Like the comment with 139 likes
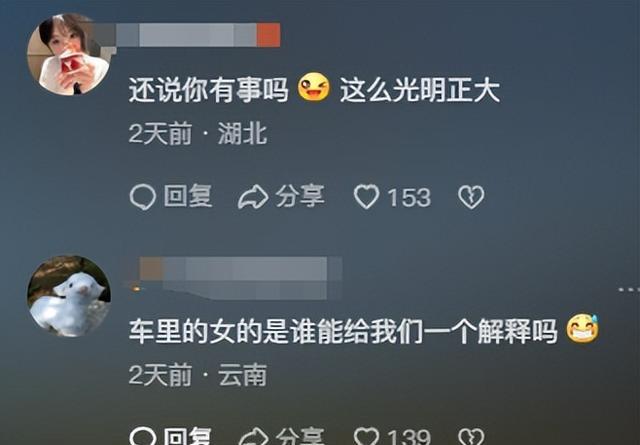This screenshot has height=445, width=640. point(367,436)
